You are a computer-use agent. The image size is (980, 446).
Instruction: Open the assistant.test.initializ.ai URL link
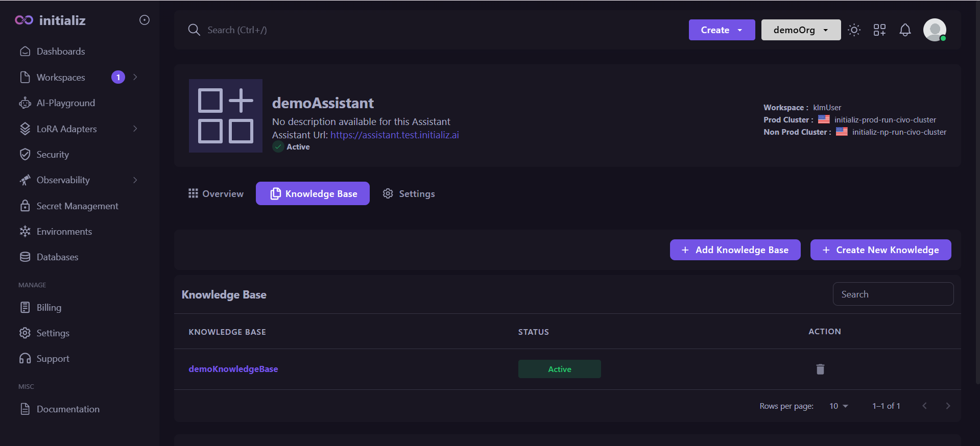pyautogui.click(x=395, y=135)
